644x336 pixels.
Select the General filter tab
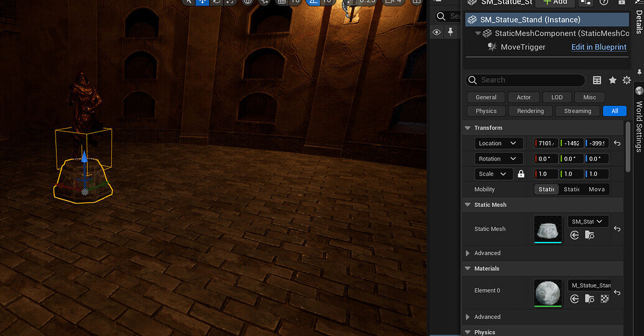click(486, 97)
